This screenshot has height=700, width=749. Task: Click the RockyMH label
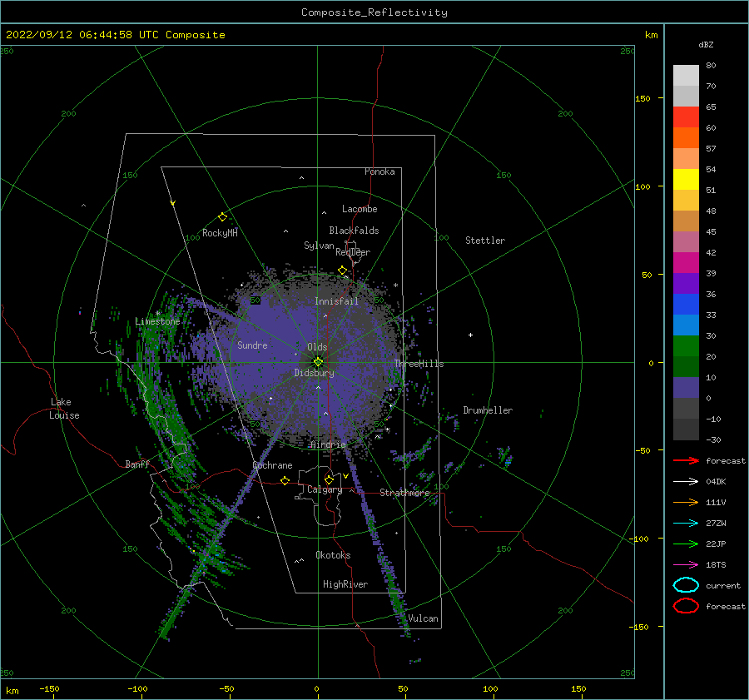(x=220, y=233)
